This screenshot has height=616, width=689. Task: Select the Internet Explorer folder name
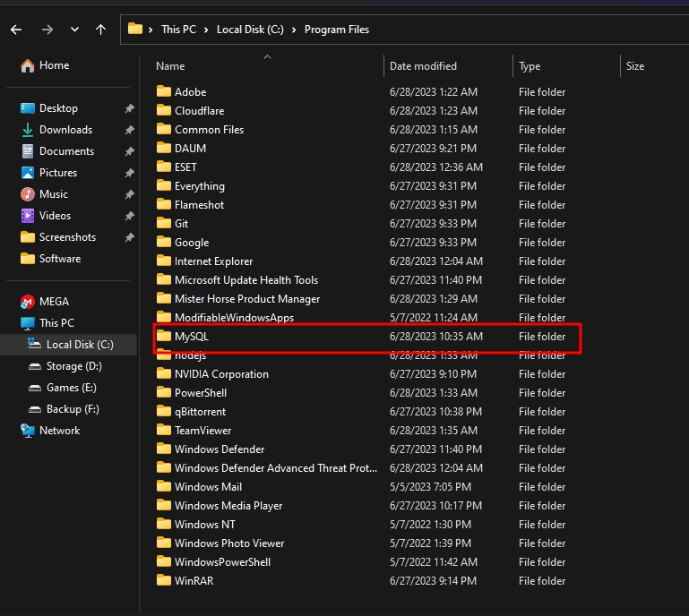213,261
